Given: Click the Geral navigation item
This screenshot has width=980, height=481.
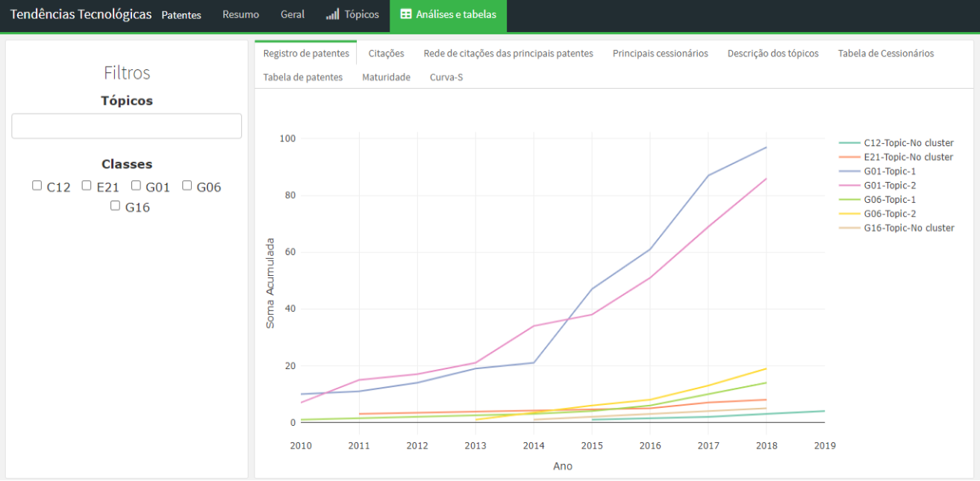Looking at the screenshot, I should coord(293,15).
